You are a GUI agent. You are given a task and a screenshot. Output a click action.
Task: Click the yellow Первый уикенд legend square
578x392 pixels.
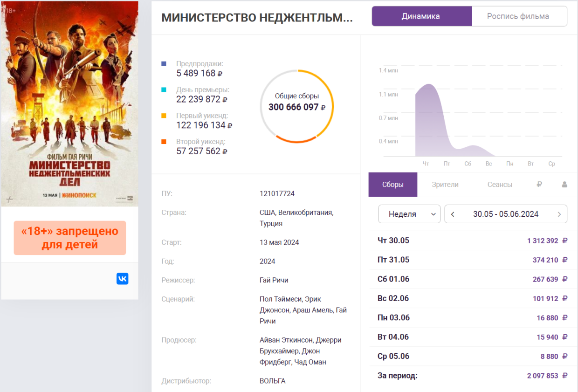coord(164,116)
